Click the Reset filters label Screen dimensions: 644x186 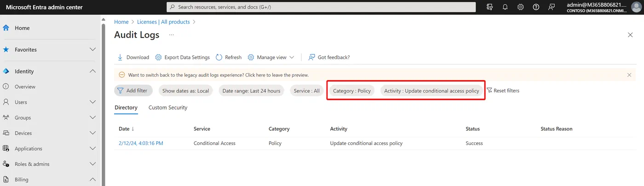coord(506,91)
